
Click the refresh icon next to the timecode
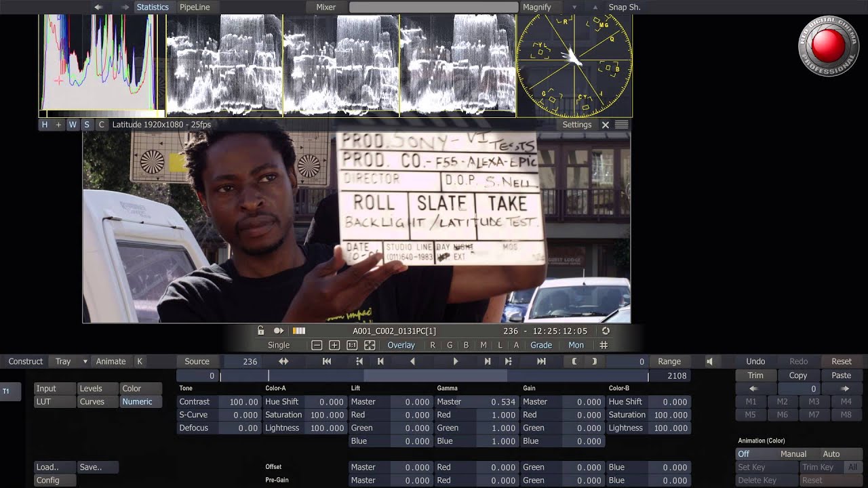point(606,331)
